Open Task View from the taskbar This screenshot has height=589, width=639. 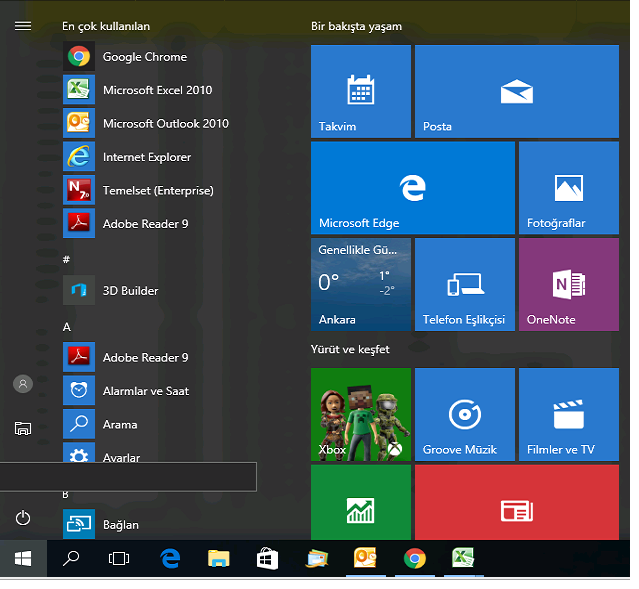point(119,559)
